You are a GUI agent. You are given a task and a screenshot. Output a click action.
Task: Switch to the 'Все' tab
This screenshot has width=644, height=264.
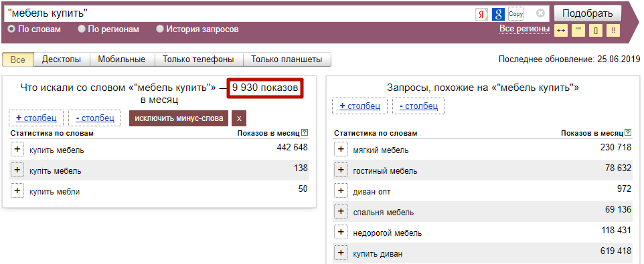click(x=17, y=59)
